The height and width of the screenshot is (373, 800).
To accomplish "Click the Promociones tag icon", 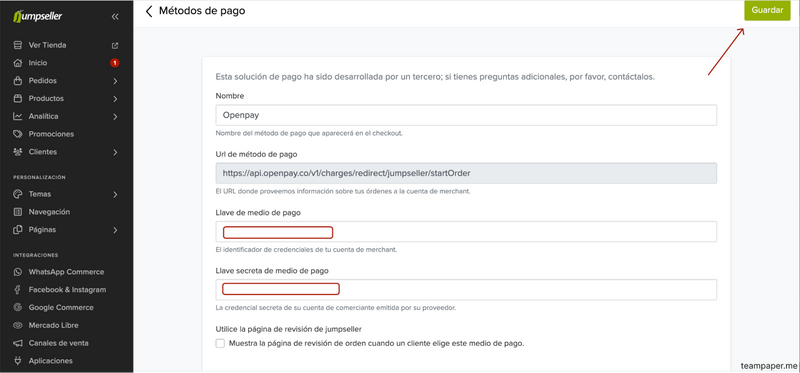I will pyautogui.click(x=18, y=134).
